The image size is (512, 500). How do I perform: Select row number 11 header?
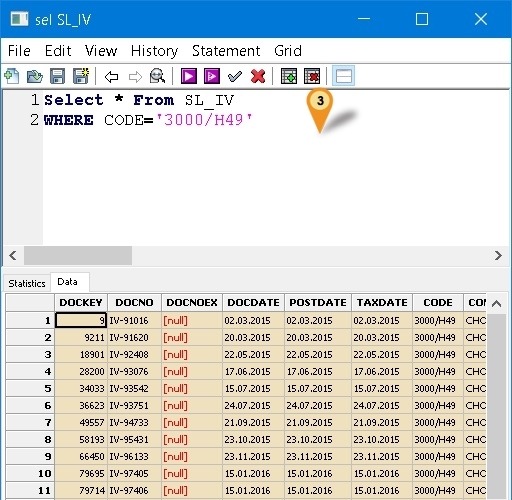[30, 490]
